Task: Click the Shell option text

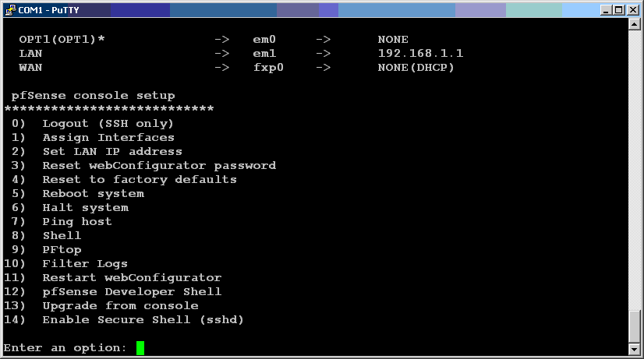Action: pos(62,235)
